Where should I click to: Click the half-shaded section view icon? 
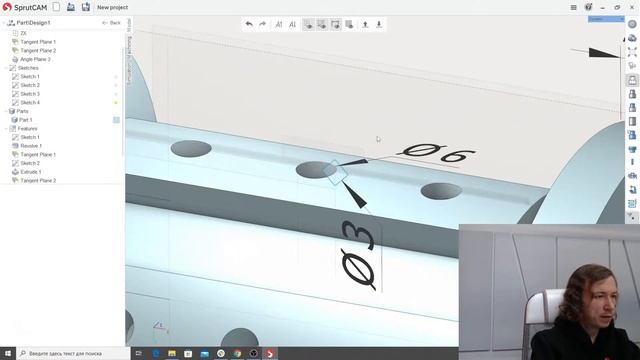pos(632,121)
